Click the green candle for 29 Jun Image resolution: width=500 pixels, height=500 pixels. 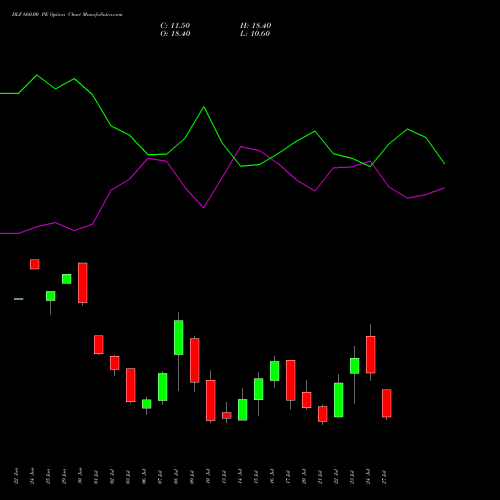coord(67,279)
